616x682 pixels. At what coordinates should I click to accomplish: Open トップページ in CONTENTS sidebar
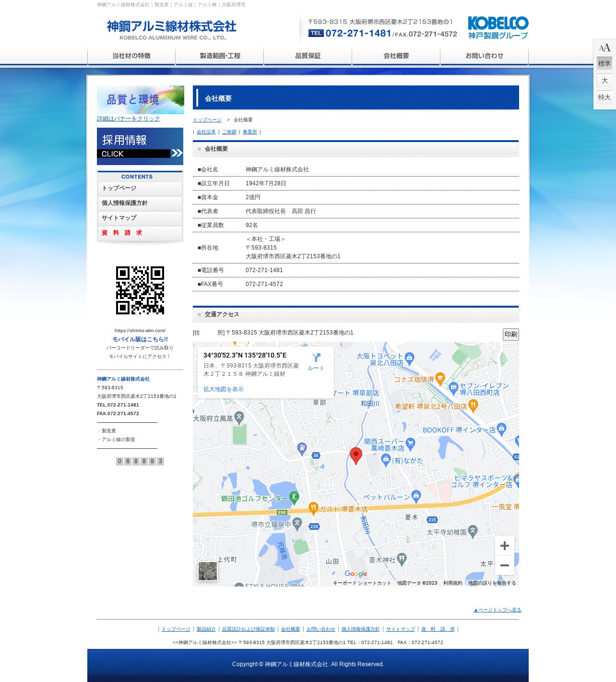140,189
